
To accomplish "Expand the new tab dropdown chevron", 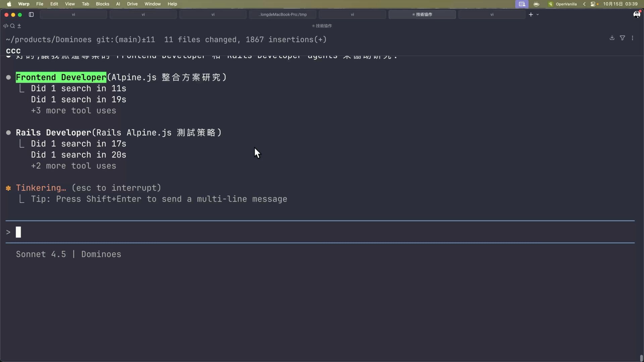I will (538, 14).
